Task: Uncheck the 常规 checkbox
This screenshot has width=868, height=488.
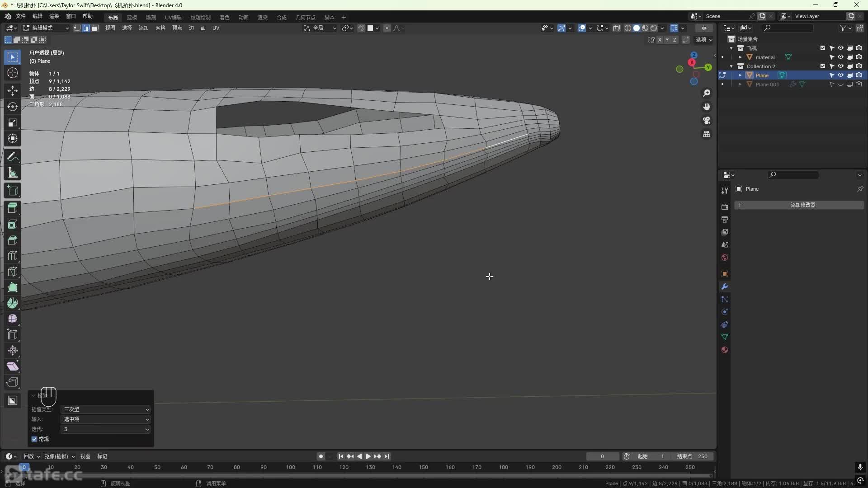Action: coord(34,439)
